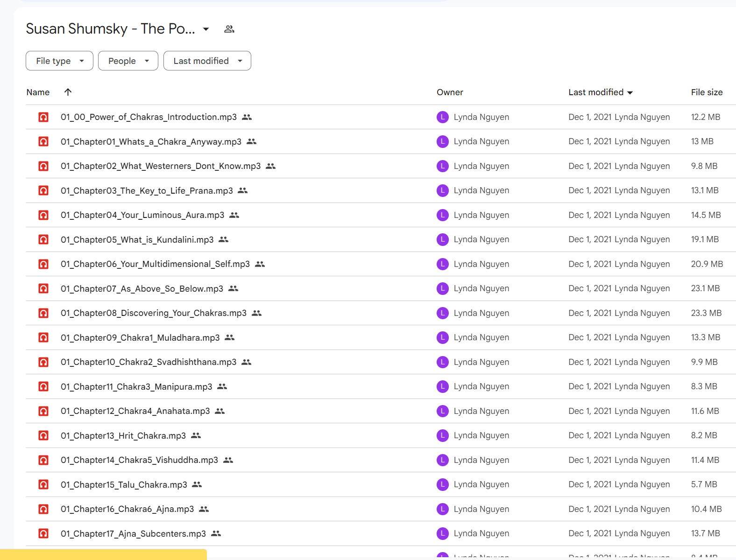
Task: Click the 5.7 MB file size value
Action: 704,484
